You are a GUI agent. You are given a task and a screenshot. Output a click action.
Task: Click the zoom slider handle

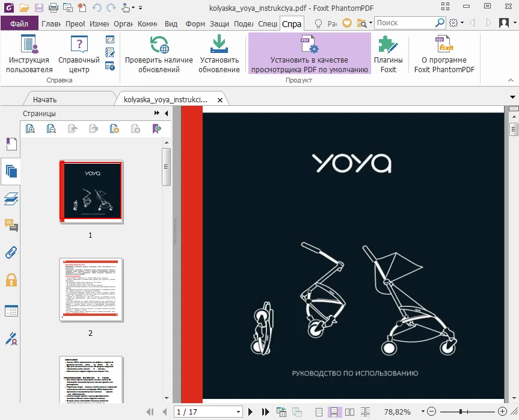461,412
